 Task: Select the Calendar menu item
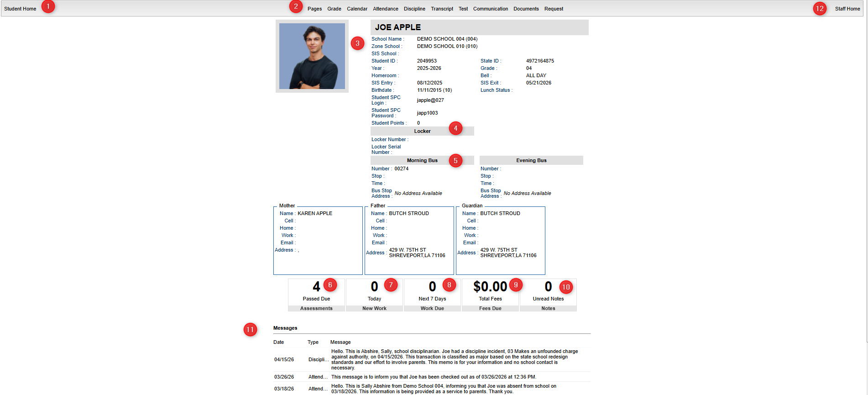(357, 9)
